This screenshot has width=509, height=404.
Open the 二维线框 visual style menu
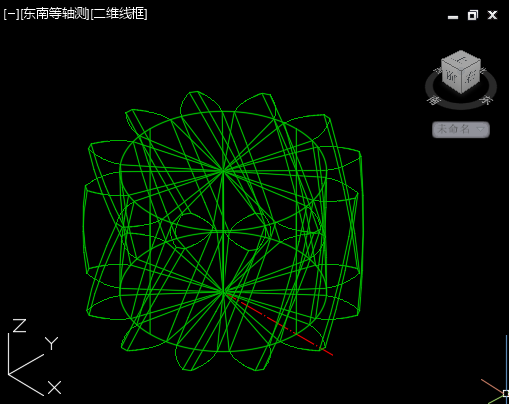coord(119,14)
